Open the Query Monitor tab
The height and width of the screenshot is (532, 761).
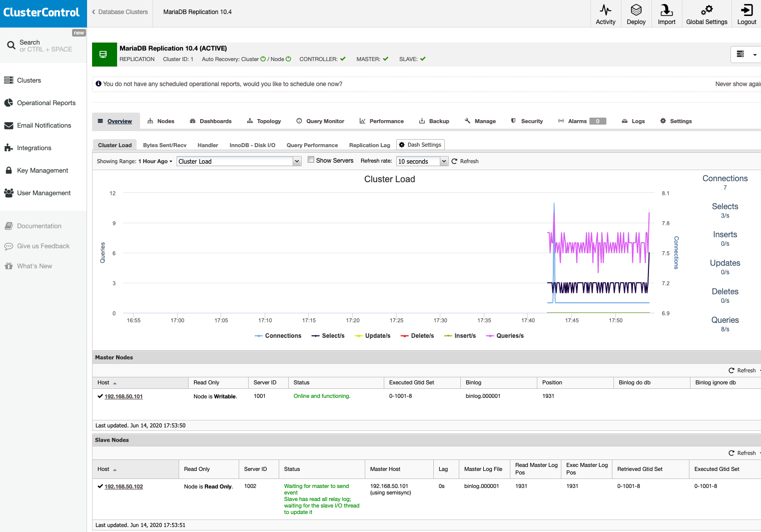pos(320,121)
